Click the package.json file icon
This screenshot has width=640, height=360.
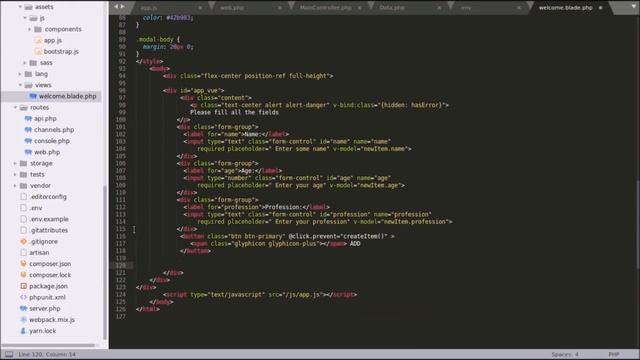pos(23,286)
